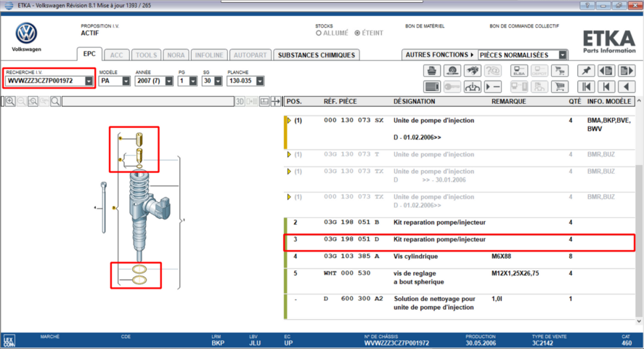Click the 3D view button

[x=240, y=101]
